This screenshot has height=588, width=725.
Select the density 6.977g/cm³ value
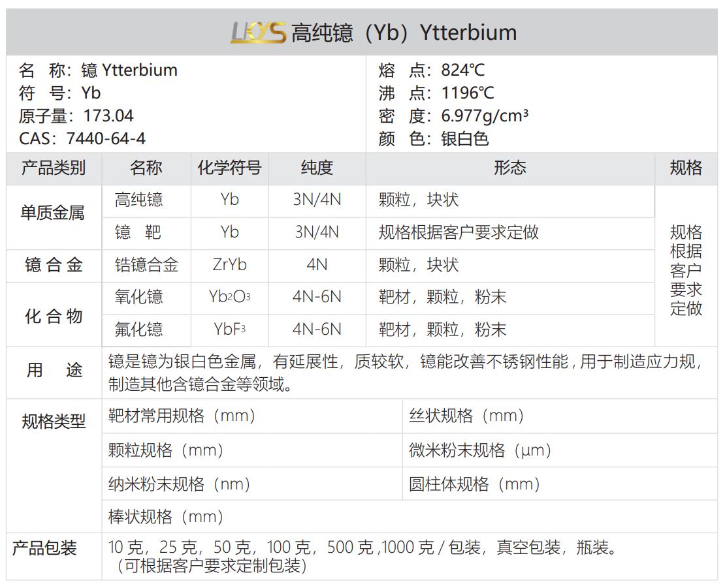click(x=485, y=116)
